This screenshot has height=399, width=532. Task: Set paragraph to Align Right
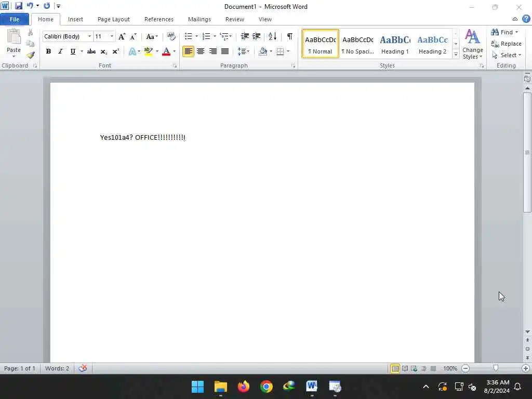click(x=212, y=51)
